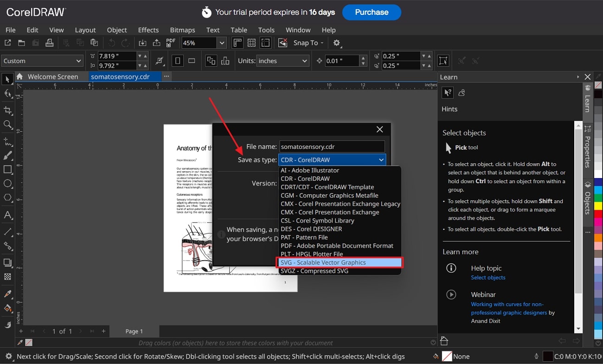603x364 pixels.
Task: Open the Bitmaps menu
Action: pos(182,30)
